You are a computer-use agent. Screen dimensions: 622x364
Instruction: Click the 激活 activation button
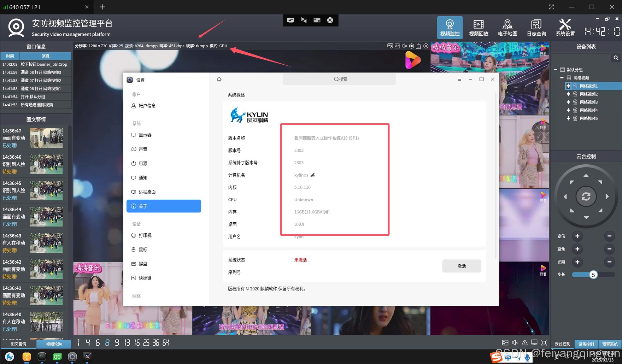462,266
